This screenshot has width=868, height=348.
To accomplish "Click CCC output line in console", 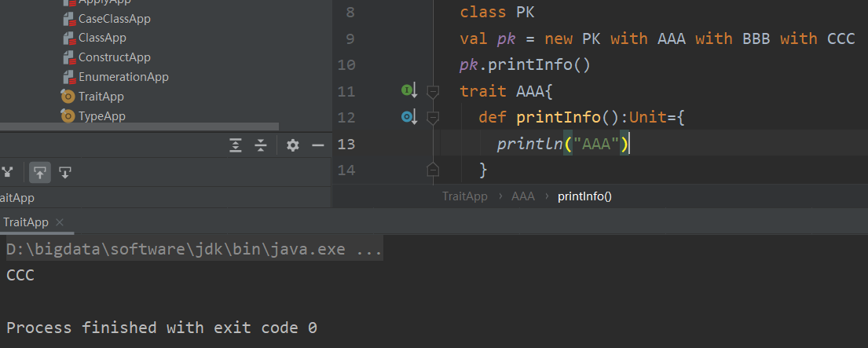I will coord(20,275).
